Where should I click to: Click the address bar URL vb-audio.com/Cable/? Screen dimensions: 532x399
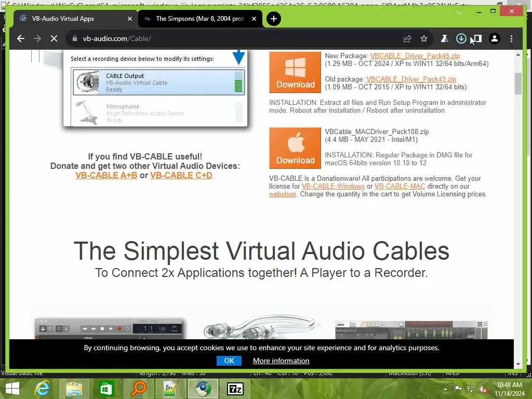point(117,38)
